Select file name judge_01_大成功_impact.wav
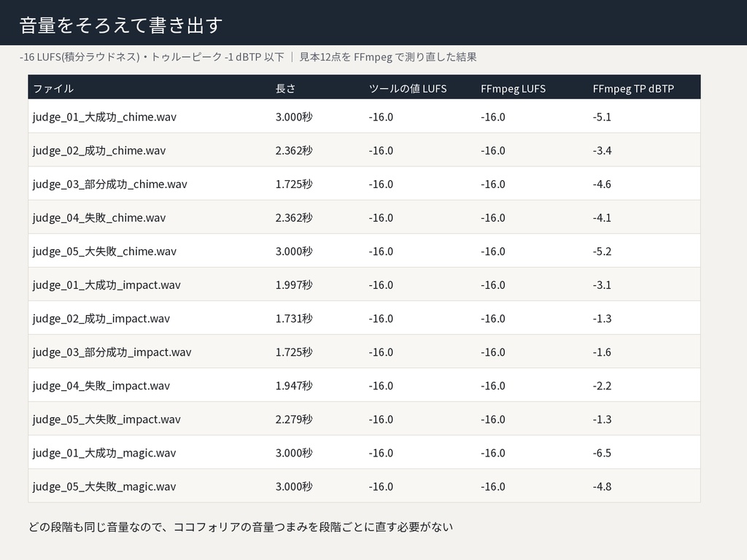747x560 pixels. tap(107, 285)
